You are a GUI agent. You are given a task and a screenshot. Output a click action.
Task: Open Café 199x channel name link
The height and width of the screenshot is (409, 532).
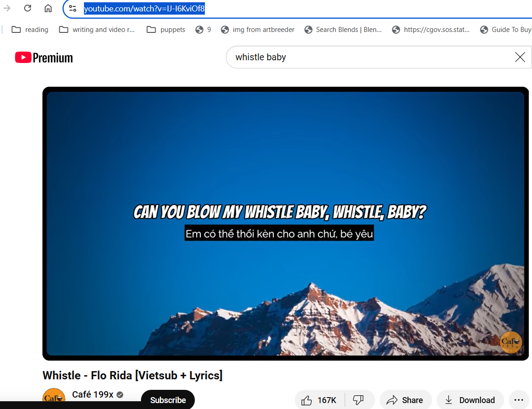click(x=93, y=394)
